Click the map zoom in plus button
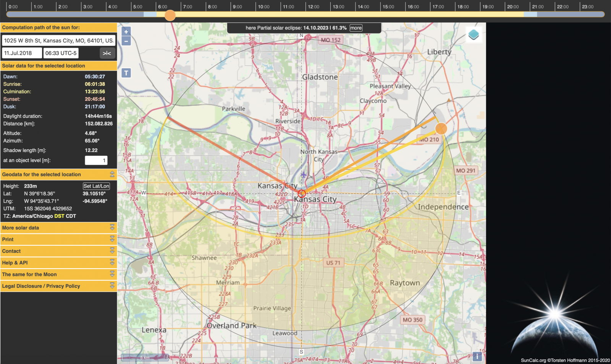This screenshot has width=611, height=364. point(126,32)
